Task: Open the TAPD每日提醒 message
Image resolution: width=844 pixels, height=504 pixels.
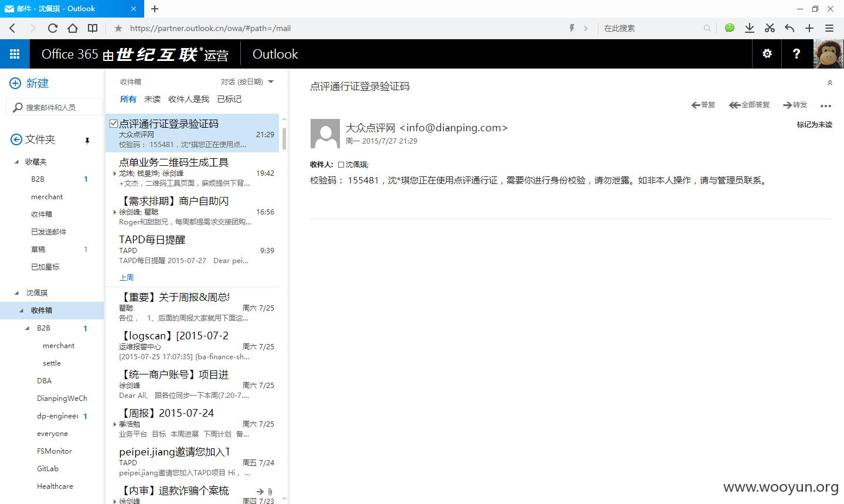Action: click(192, 249)
